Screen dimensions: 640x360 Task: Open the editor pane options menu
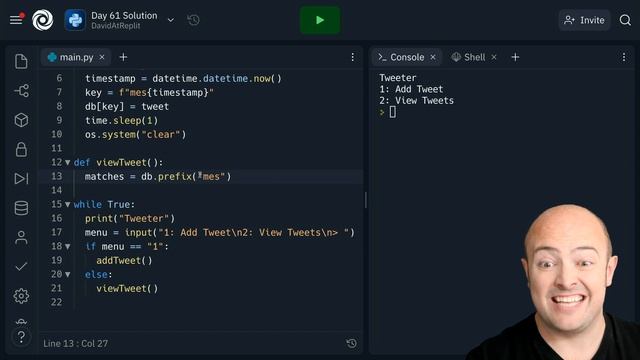pyautogui.click(x=353, y=57)
